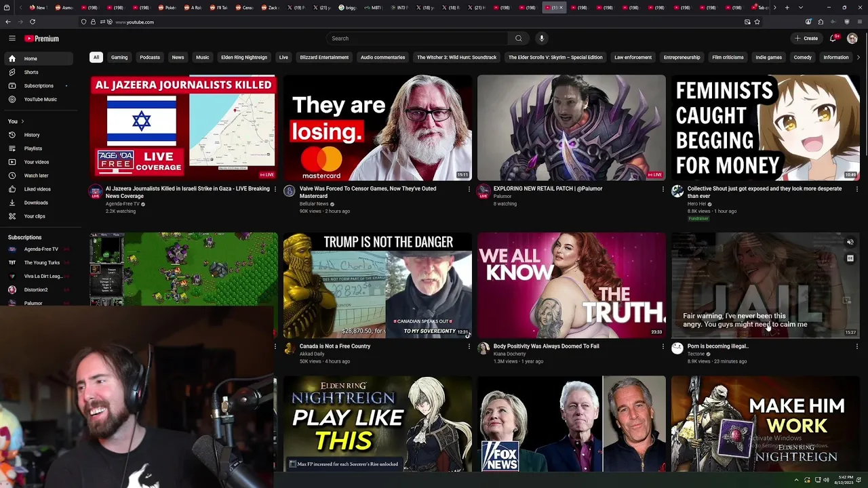Image resolution: width=868 pixels, height=488 pixels.
Task: Open the notifications bell
Action: 833,39
